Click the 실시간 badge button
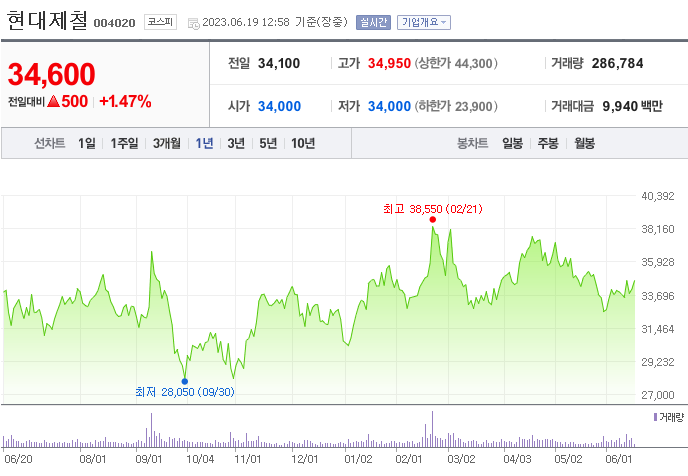 coord(373,22)
